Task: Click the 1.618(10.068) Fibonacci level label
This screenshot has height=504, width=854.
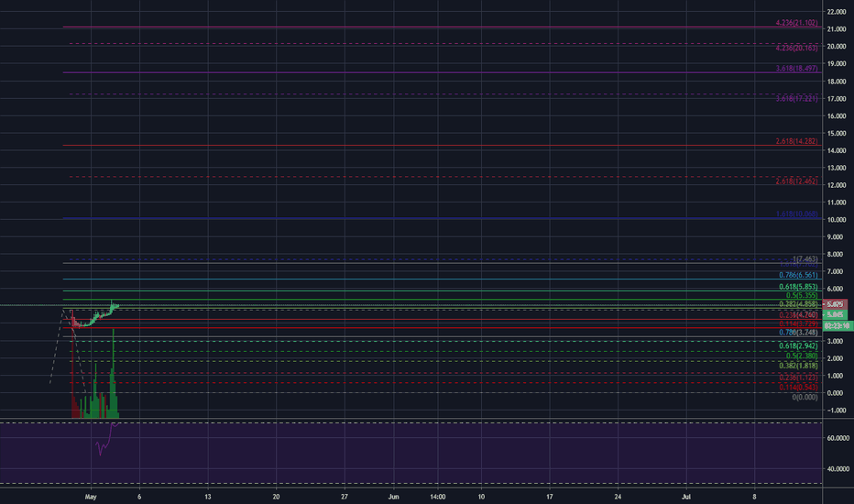Action: click(x=796, y=214)
